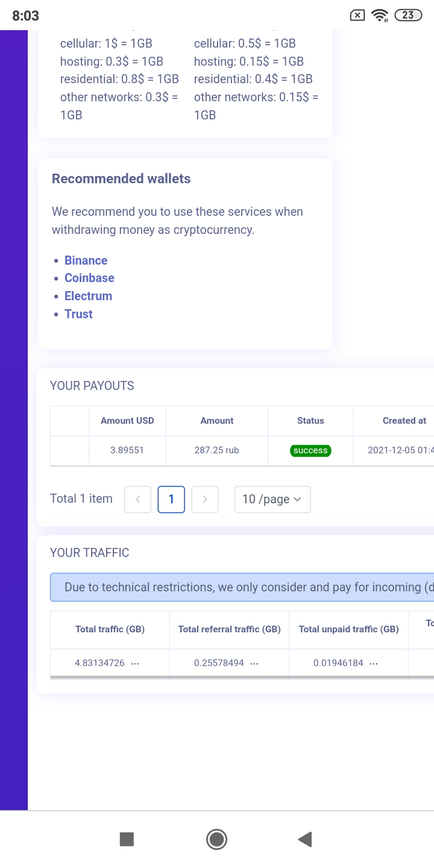Viewport: 434px width, 868px height.
Task: Expand Total traffic value ellipsis
Action: click(135, 663)
